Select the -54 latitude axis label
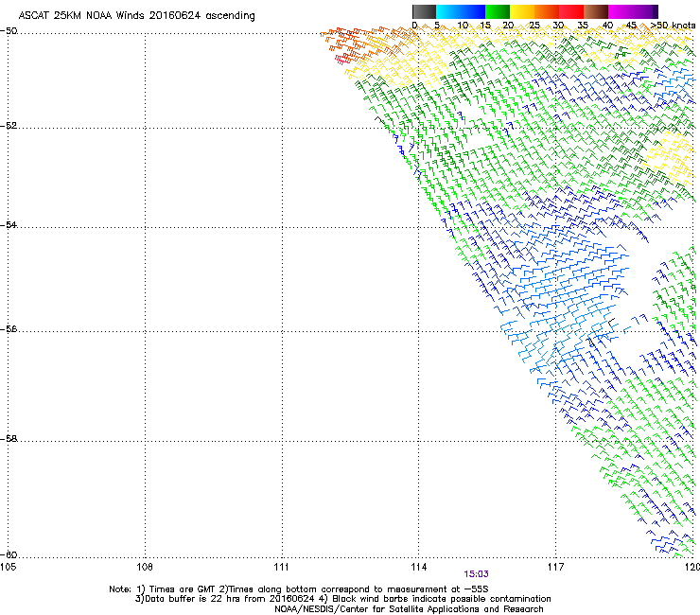Image resolution: width=700 pixels, height=615 pixels. 9,224
